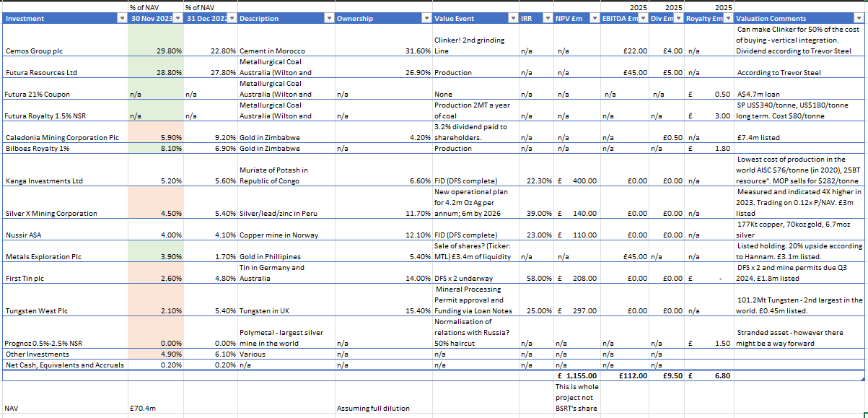Select the Prognoz 0.5%-2.5% NSR cell
The height and width of the screenshot is (418, 868).
[65, 333]
